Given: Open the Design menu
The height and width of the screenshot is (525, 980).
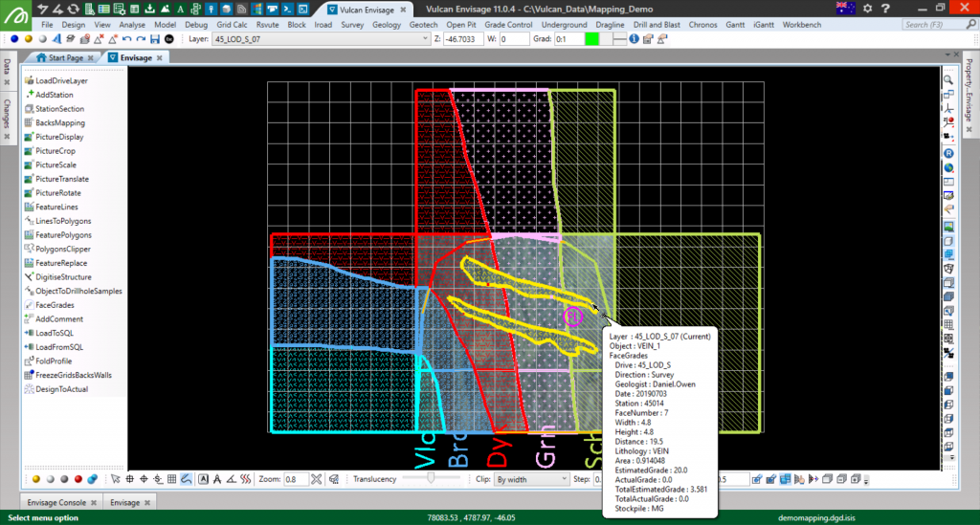Looking at the screenshot, I should click(x=73, y=24).
